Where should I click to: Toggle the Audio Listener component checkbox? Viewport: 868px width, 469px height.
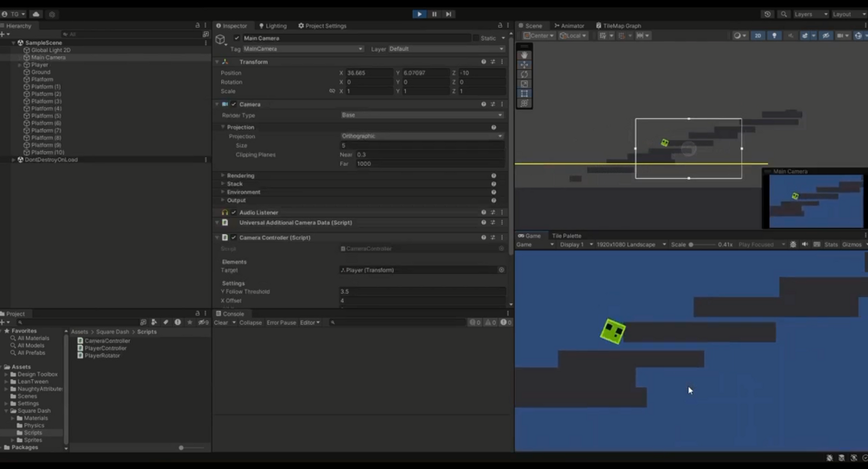tap(233, 212)
